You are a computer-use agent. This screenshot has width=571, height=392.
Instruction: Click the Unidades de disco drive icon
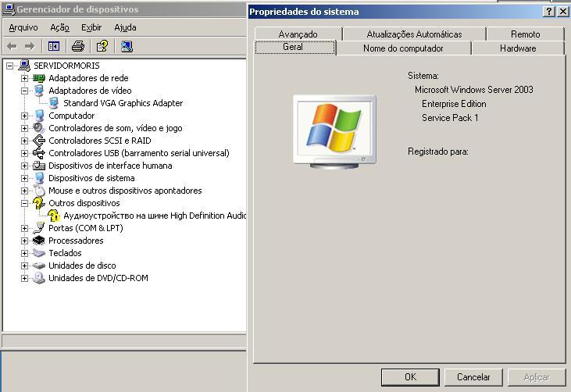click(38, 265)
